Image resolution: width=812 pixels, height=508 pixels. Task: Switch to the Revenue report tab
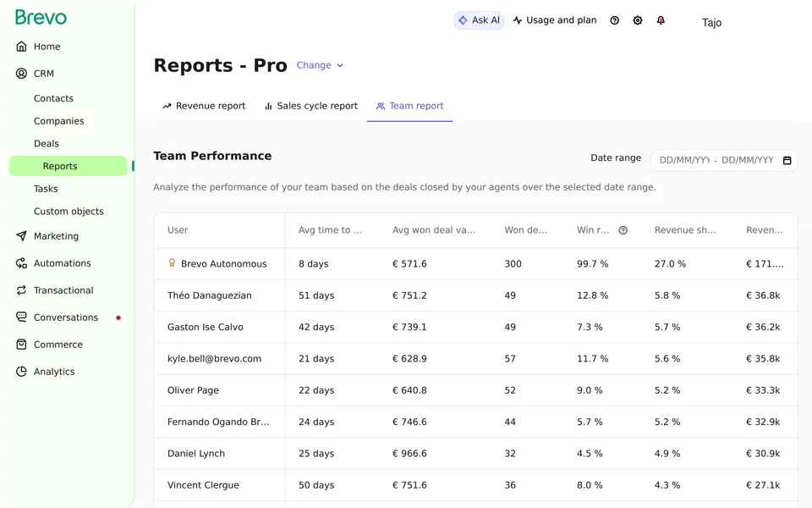tap(204, 107)
